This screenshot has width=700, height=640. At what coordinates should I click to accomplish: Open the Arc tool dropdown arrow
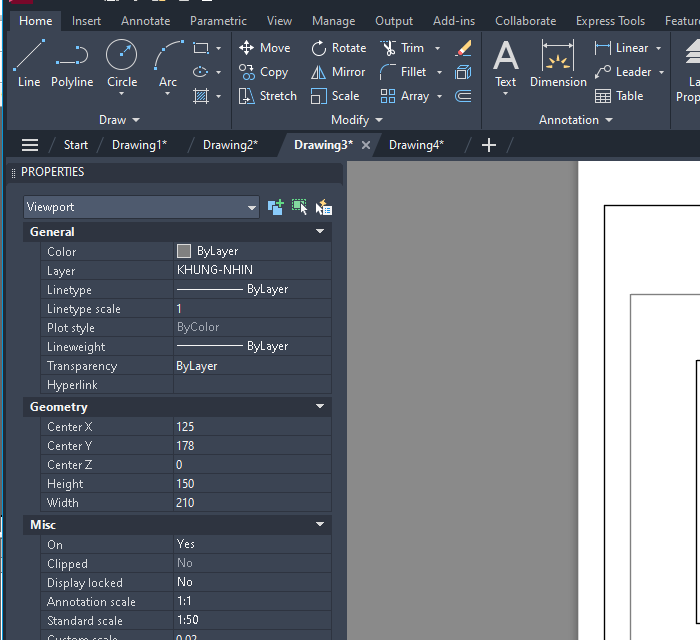click(167, 94)
